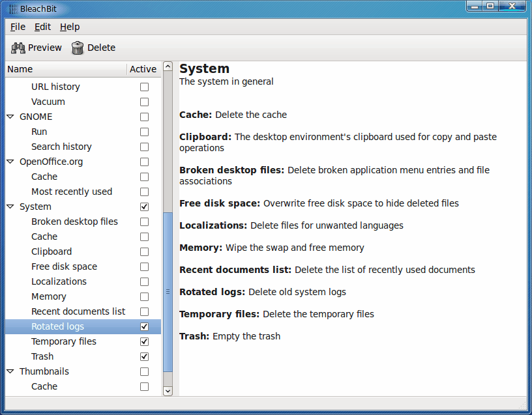532x415 pixels.
Task: Open the Help menu
Action: point(70,27)
